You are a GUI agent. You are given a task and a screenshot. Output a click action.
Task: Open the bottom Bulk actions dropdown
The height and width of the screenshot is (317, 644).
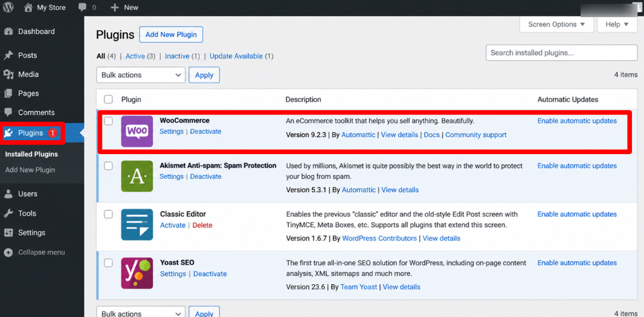pos(141,312)
